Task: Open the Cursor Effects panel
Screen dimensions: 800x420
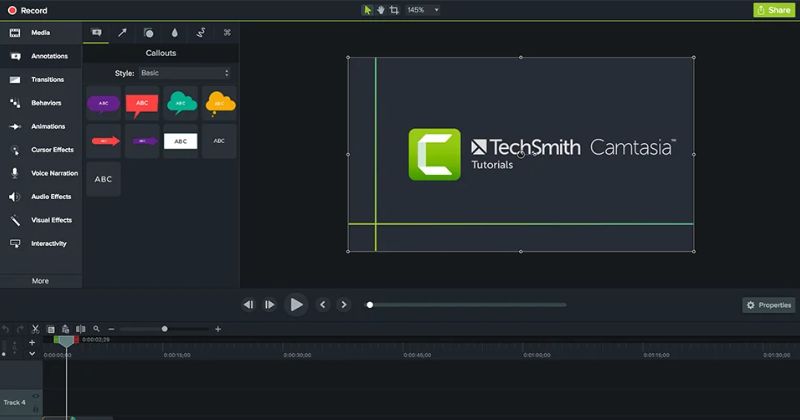Action: point(41,150)
